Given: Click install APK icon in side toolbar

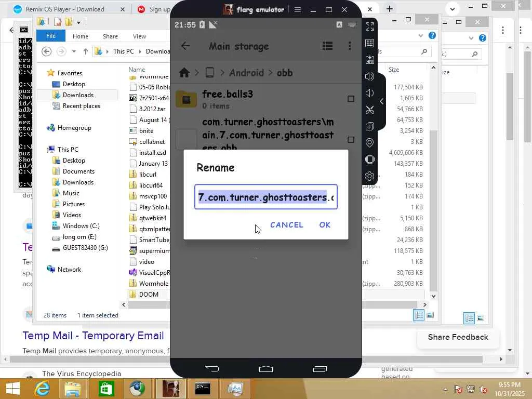Looking at the screenshot, I should [370, 60].
